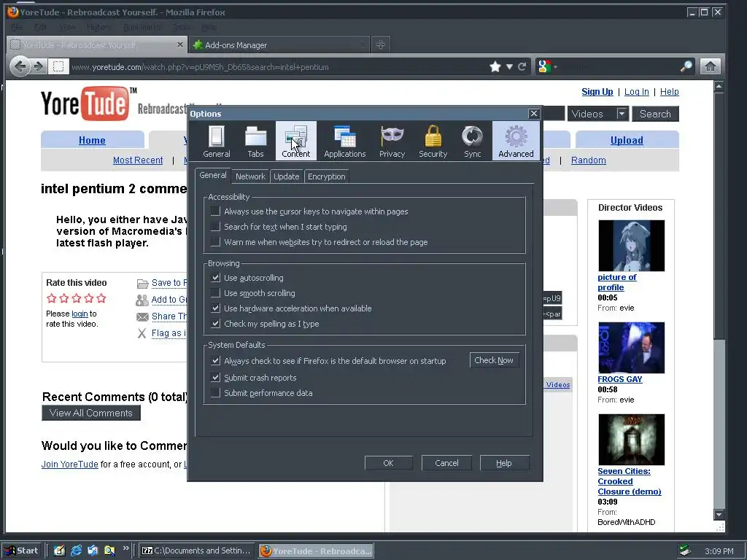747x560 pixels.
Task: Switch to the Content options panel
Action: [296, 141]
